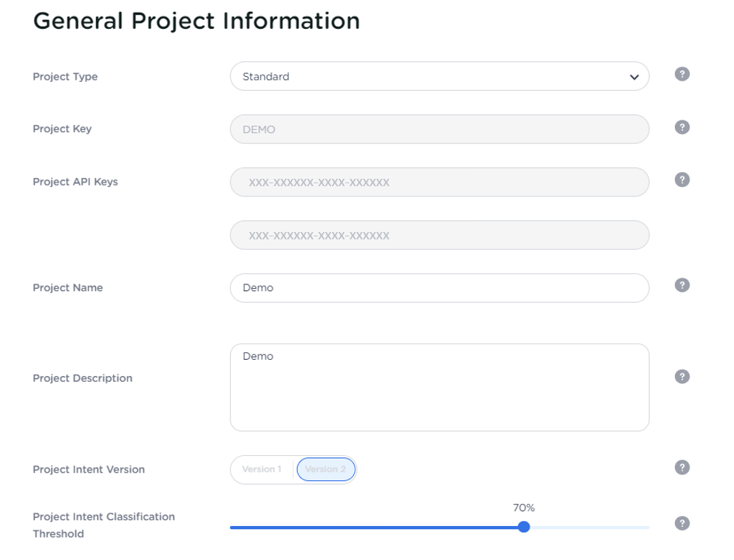Image resolution: width=734 pixels, height=560 pixels.
Task: Click the Project Description label text
Action: [x=83, y=378]
